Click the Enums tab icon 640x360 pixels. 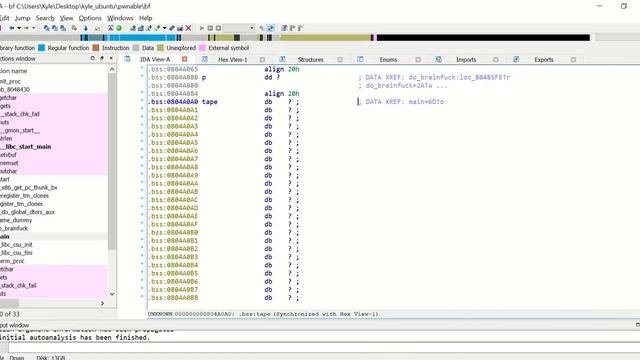(360, 59)
